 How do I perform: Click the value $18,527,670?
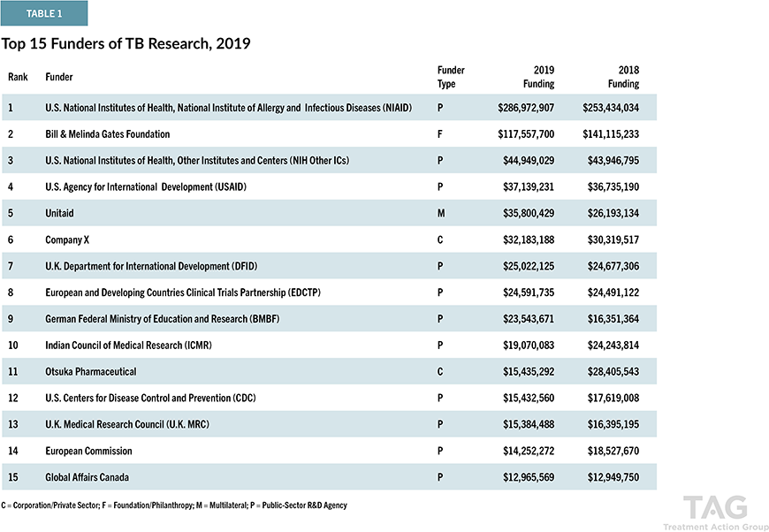(613, 451)
